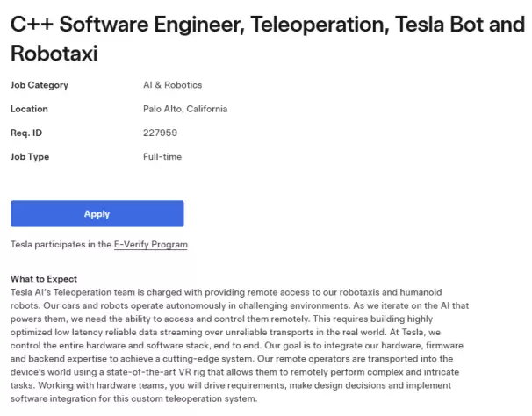Click the "Tesla participates in the" text
Viewport: 532px width, 416px height.
pos(61,244)
